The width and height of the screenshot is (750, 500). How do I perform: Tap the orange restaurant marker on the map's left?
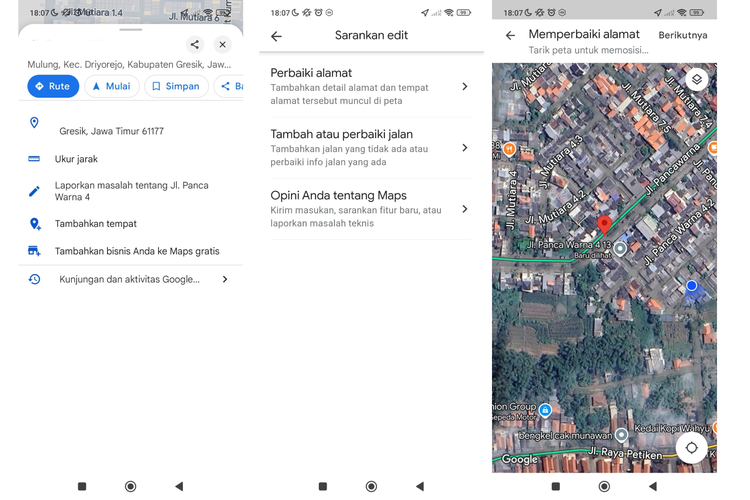[509, 149]
